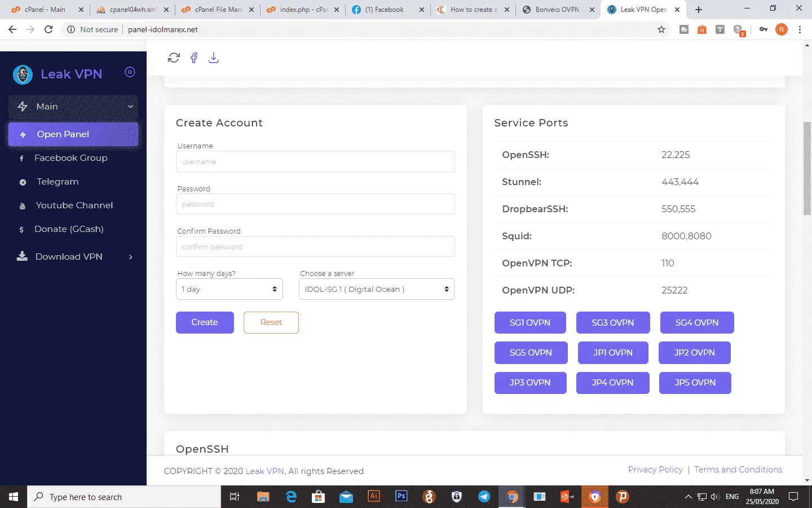Focus the Password input field
The height and width of the screenshot is (508, 812).
coord(315,204)
